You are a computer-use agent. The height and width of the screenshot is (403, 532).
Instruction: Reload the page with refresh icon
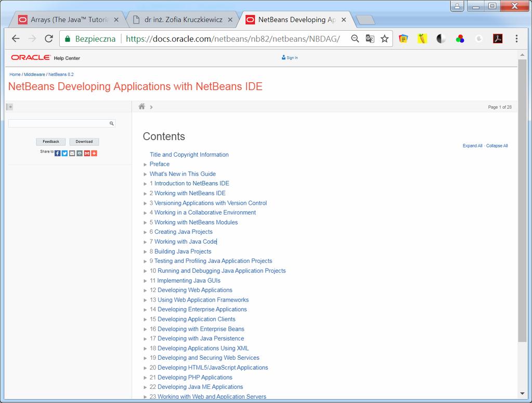point(49,39)
